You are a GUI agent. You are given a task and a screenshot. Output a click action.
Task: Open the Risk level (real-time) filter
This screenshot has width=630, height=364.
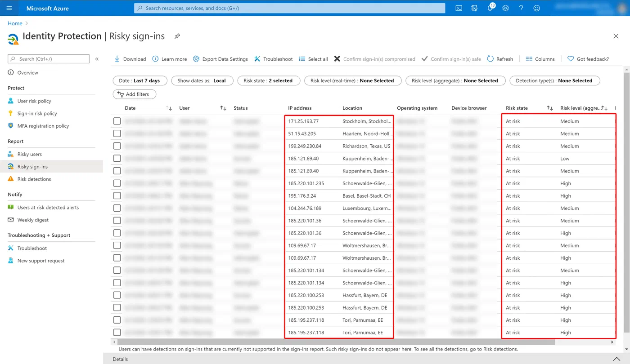coord(352,81)
